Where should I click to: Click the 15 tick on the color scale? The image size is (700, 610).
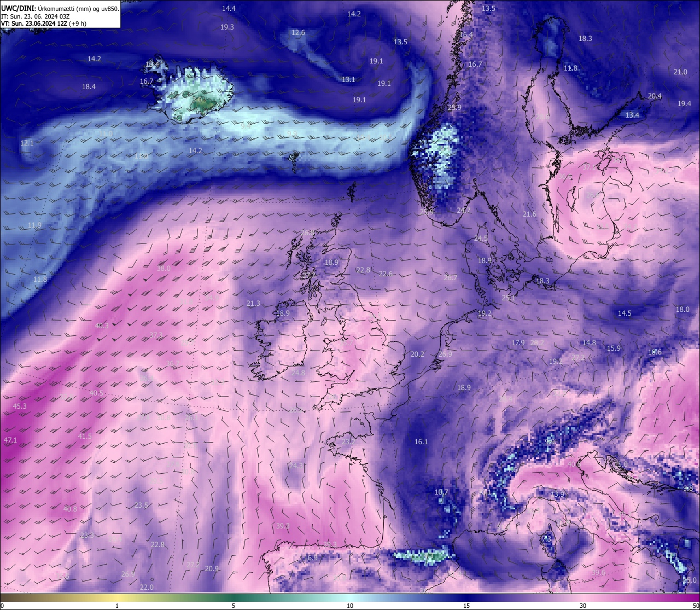click(x=466, y=606)
